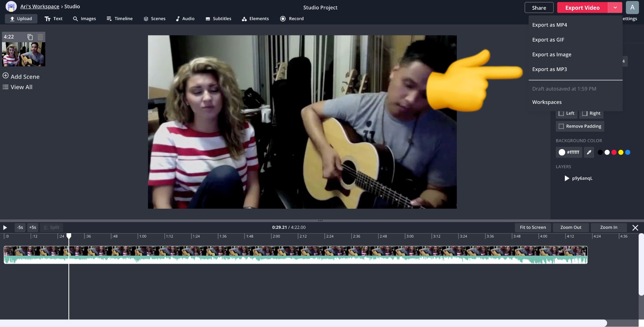
Task: Open the Images search panel
Action: click(85, 18)
